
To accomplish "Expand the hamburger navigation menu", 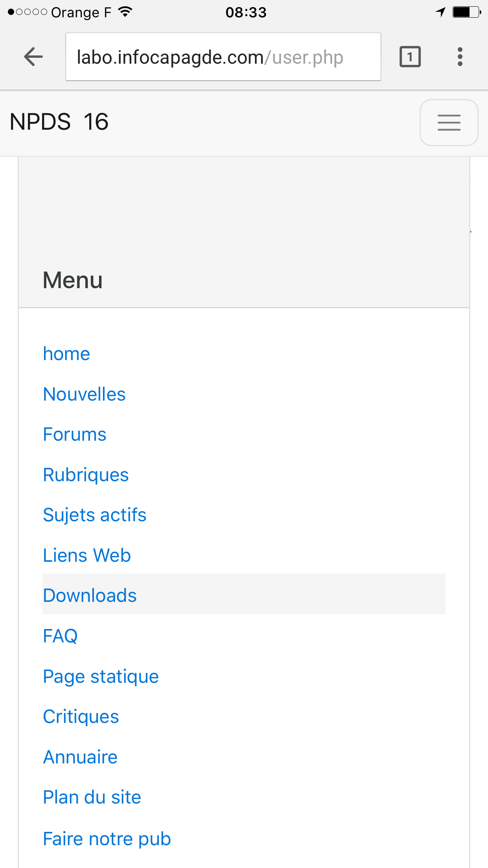I will point(449,123).
